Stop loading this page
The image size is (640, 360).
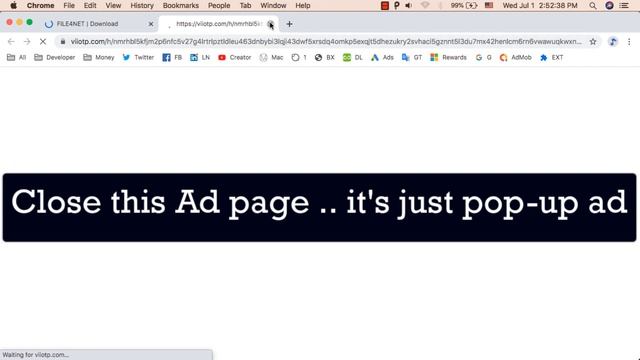(x=42, y=42)
